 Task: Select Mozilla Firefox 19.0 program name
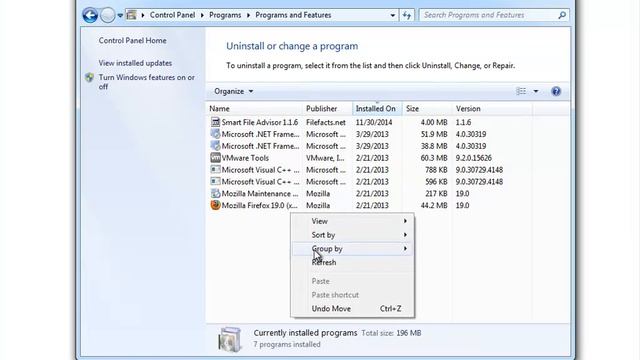pyautogui.click(x=260, y=205)
